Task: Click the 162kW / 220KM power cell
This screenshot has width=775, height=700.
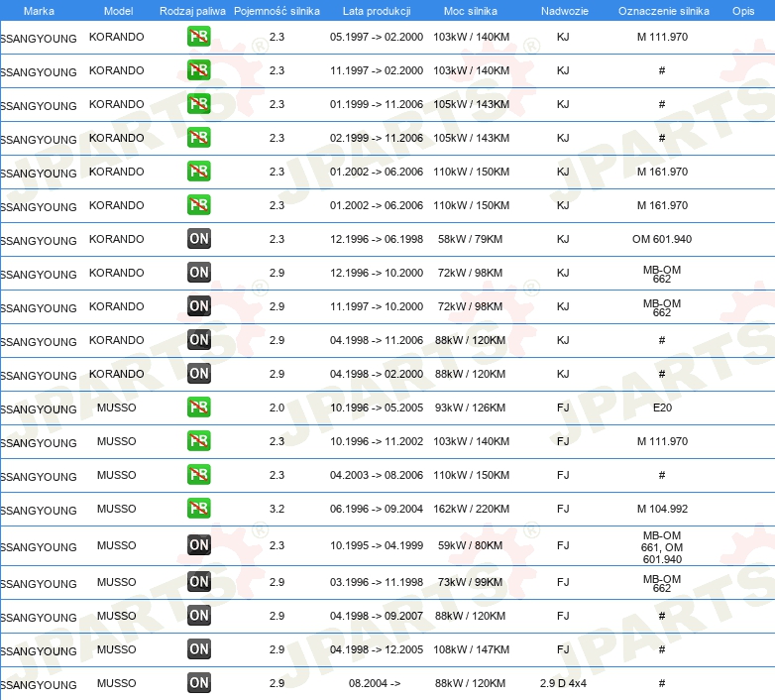Action: (x=471, y=509)
